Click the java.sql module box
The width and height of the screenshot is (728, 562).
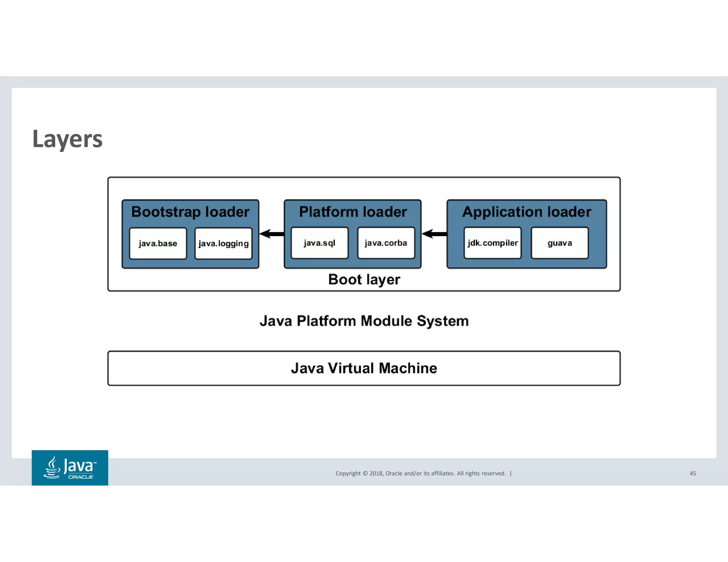pyautogui.click(x=319, y=243)
